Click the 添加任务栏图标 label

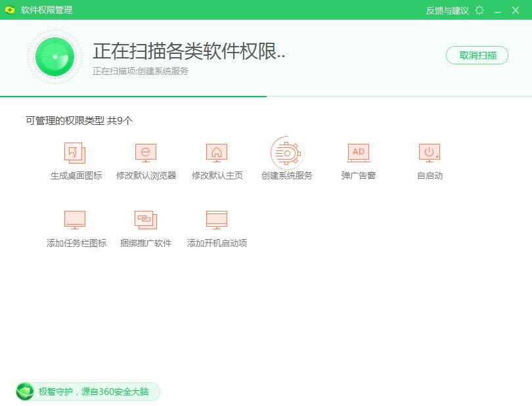tap(76, 243)
